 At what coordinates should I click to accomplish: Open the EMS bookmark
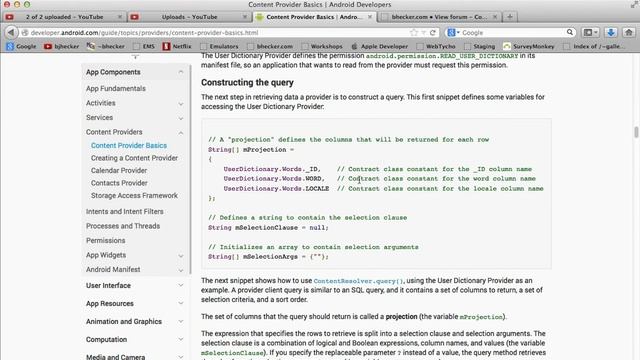(144, 47)
